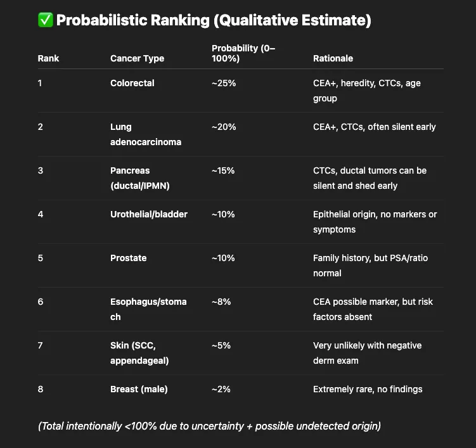Click the Rationale column header
Screen dimensions: 476x448
click(333, 58)
